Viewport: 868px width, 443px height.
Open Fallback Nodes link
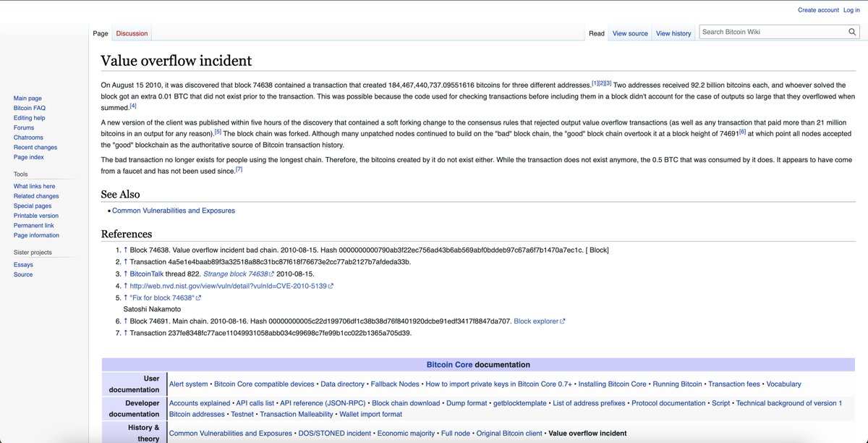tap(395, 384)
